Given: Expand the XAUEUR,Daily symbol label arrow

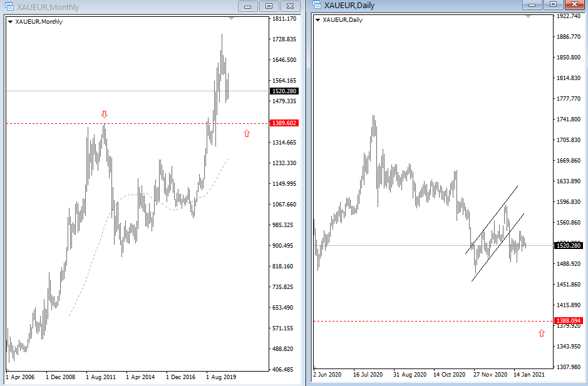Looking at the screenshot, I should (x=317, y=20).
